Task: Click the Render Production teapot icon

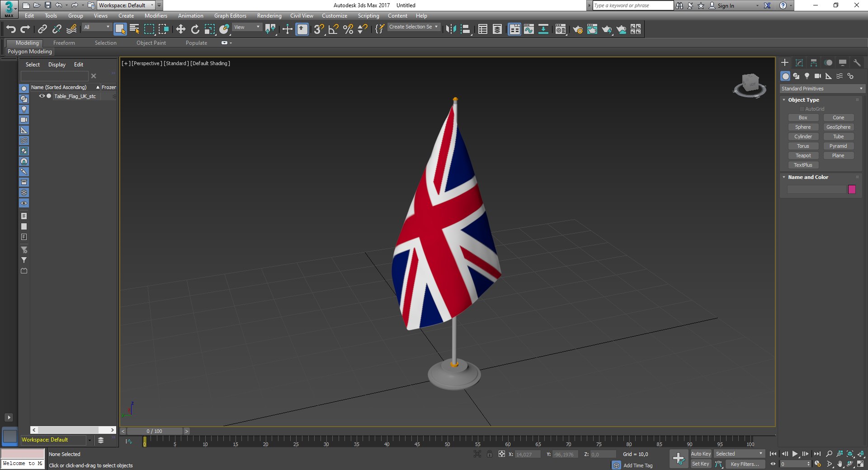Action: 607,29
